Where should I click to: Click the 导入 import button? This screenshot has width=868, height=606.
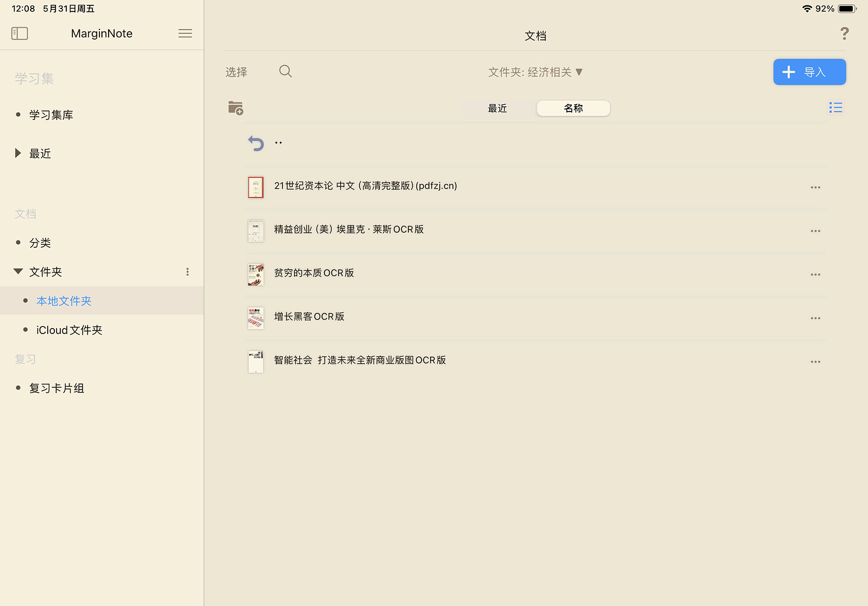(x=809, y=72)
